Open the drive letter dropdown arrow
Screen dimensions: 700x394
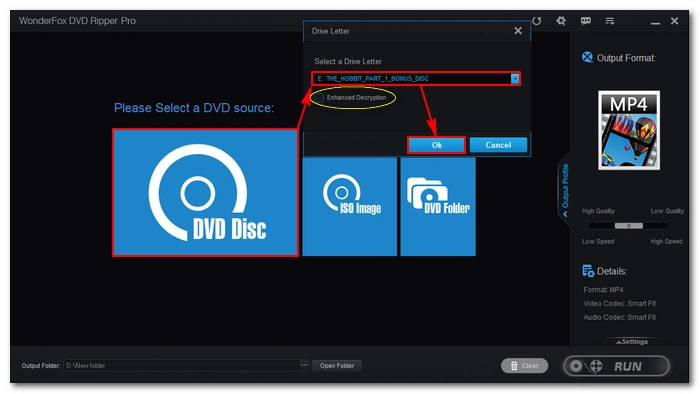[x=515, y=79]
